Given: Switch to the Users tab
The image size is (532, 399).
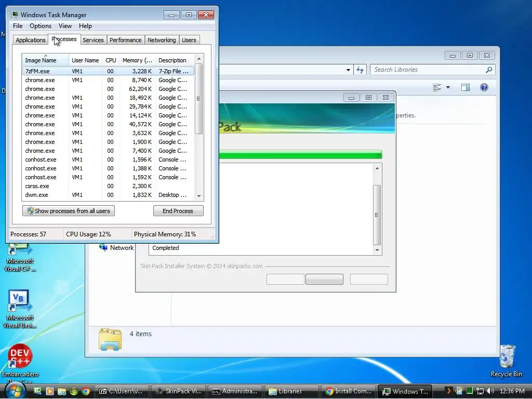Looking at the screenshot, I should [x=189, y=40].
